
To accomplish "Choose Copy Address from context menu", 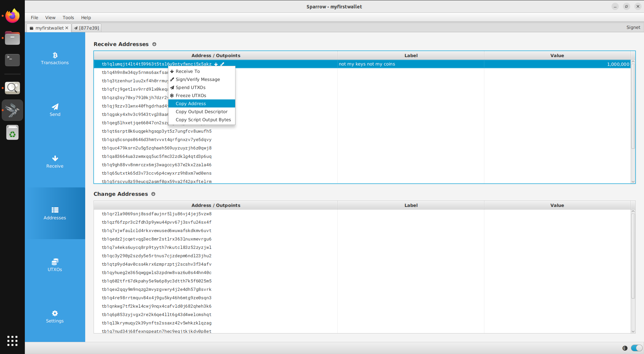I will click(202, 103).
